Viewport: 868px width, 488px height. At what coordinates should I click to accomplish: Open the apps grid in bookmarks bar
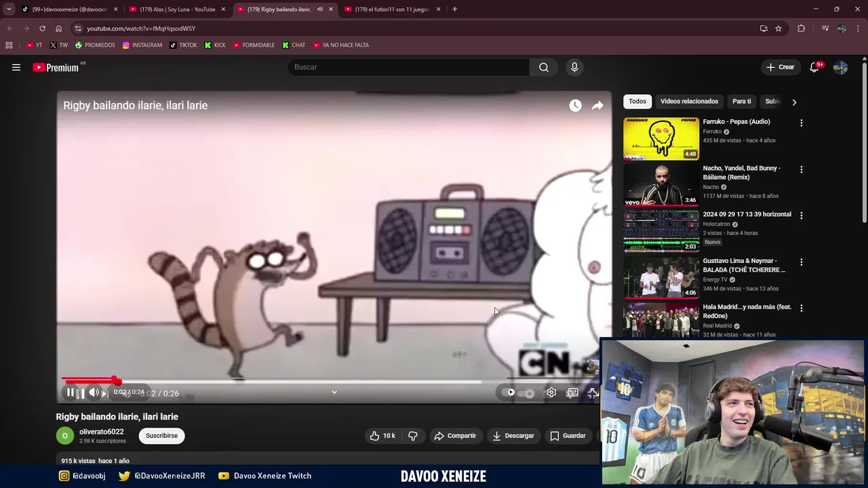click(9, 45)
